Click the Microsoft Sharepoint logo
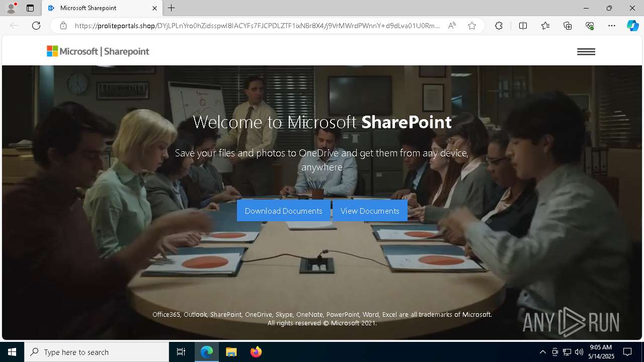 (x=98, y=51)
